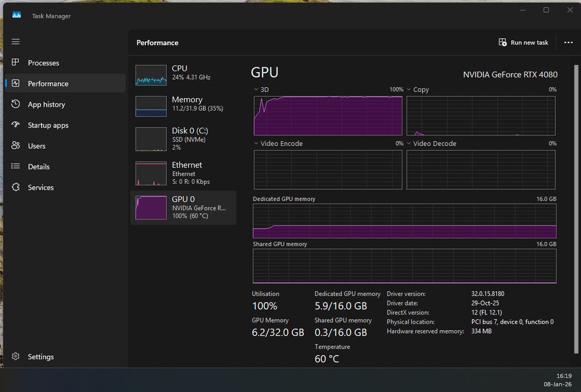Select the Performance tab in sidebar

tap(48, 83)
